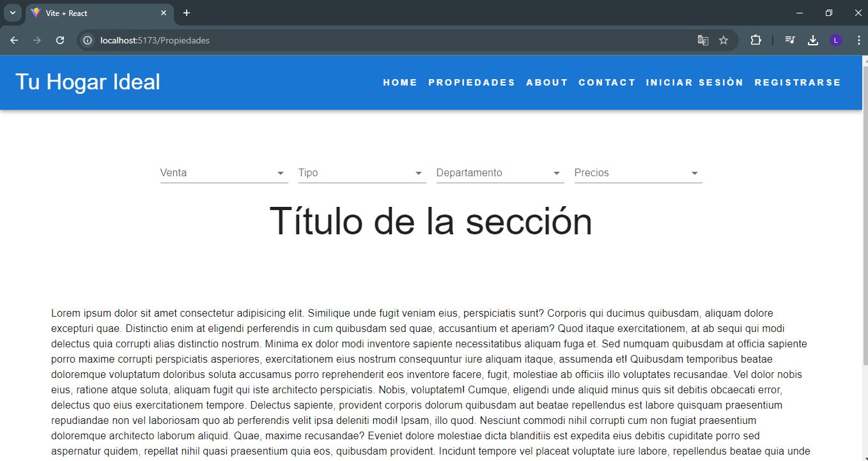This screenshot has width=868, height=461.
Task: Open the Extensions puzzle icon
Action: (x=756, y=40)
